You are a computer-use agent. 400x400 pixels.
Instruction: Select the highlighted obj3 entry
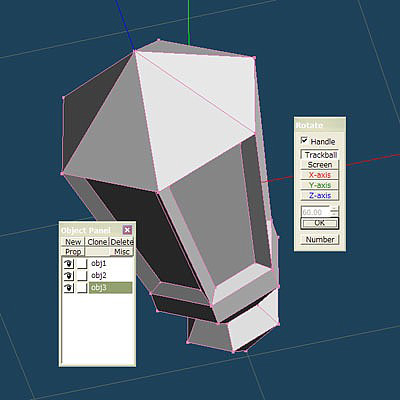110,288
